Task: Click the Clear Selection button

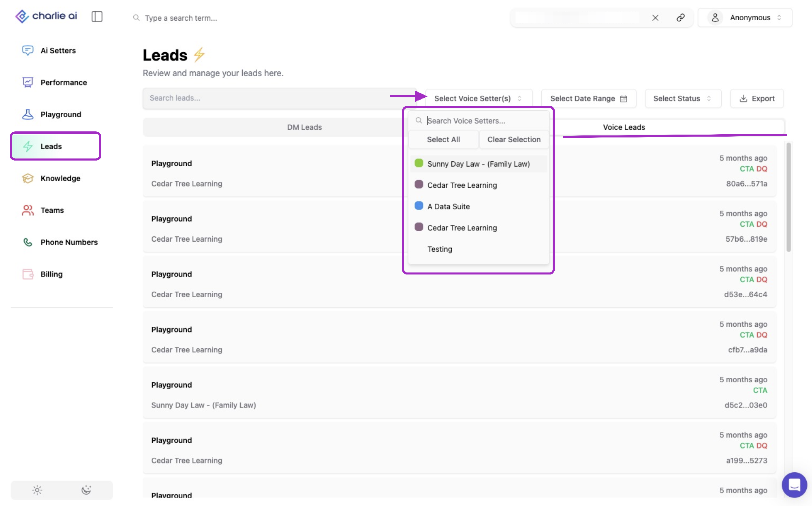Action: click(514, 139)
